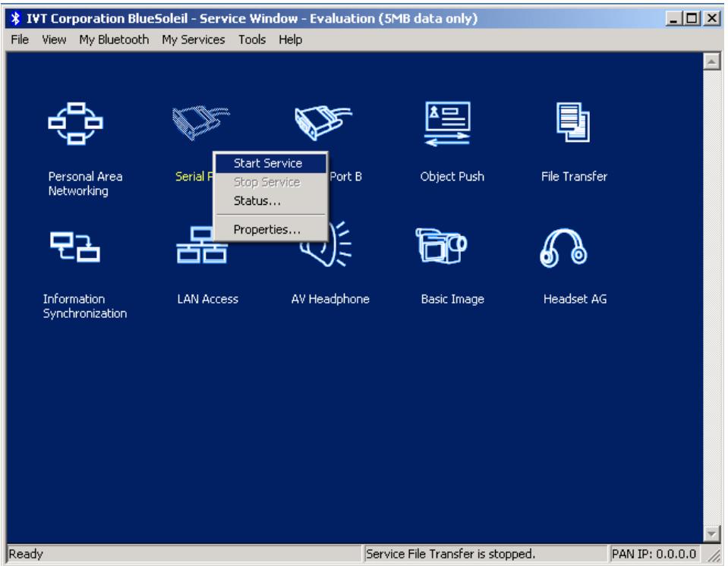The width and height of the screenshot is (728, 566).
Task: Click the Basic Image label
Action: tap(452, 299)
